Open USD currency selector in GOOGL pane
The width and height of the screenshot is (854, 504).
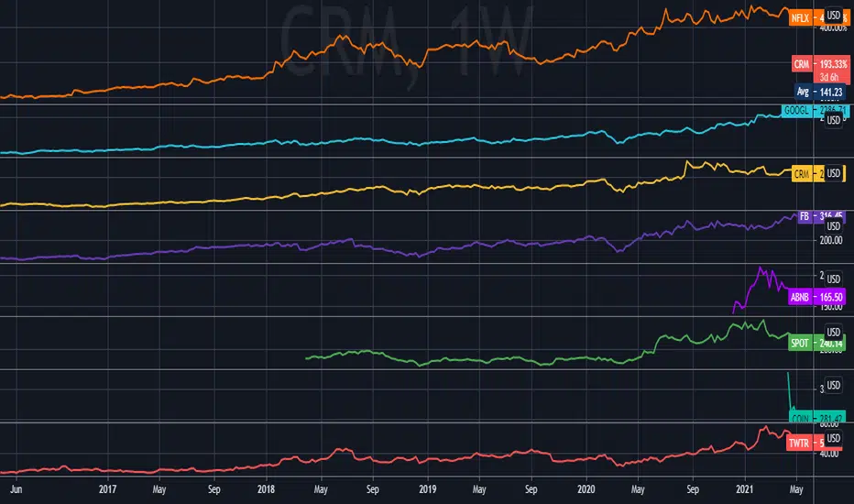click(x=833, y=120)
